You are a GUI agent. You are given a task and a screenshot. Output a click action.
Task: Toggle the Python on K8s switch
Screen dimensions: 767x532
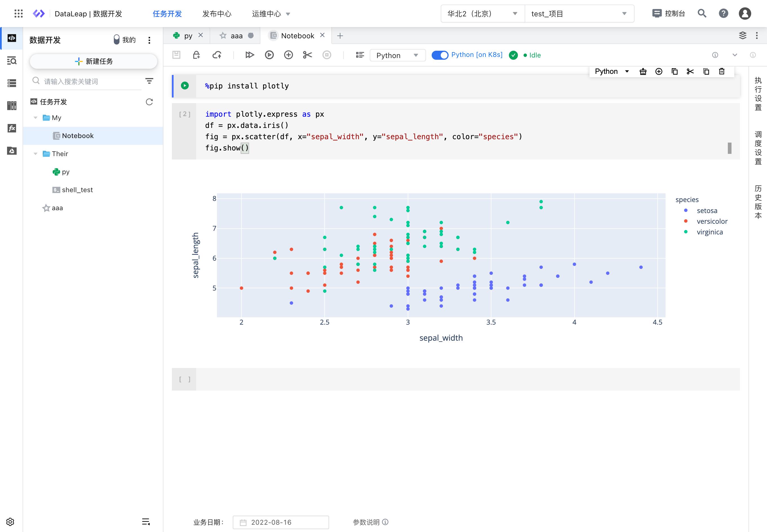440,55
